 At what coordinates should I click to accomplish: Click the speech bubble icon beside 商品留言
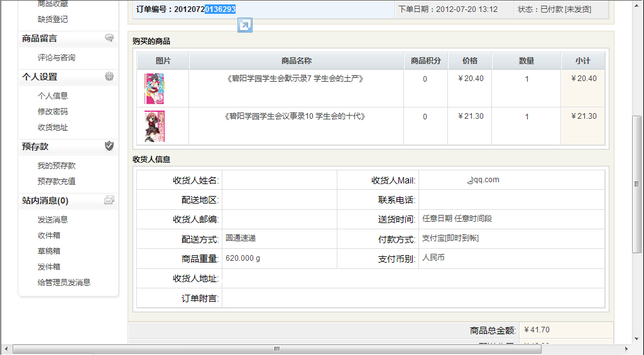(109, 38)
